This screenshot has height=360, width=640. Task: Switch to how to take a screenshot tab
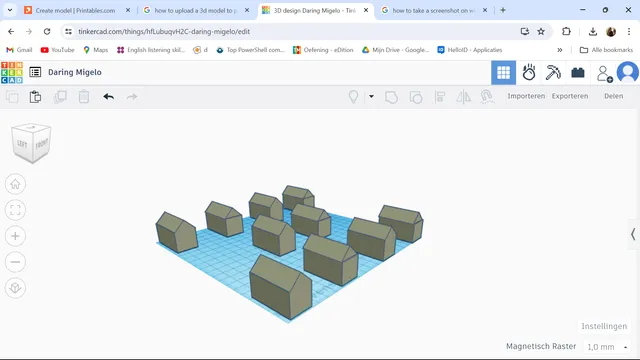click(433, 11)
